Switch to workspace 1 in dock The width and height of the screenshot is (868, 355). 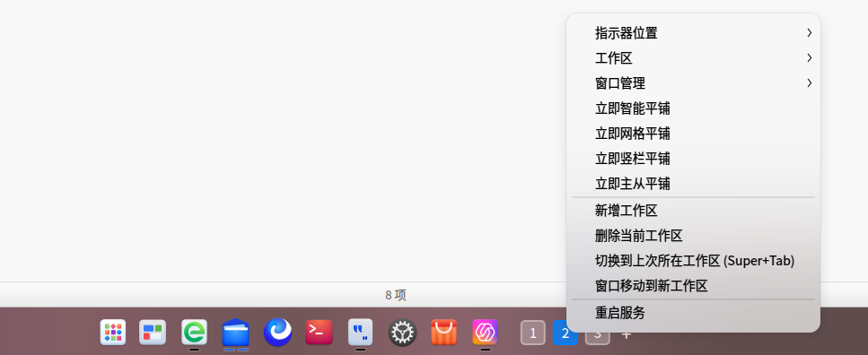click(x=533, y=333)
